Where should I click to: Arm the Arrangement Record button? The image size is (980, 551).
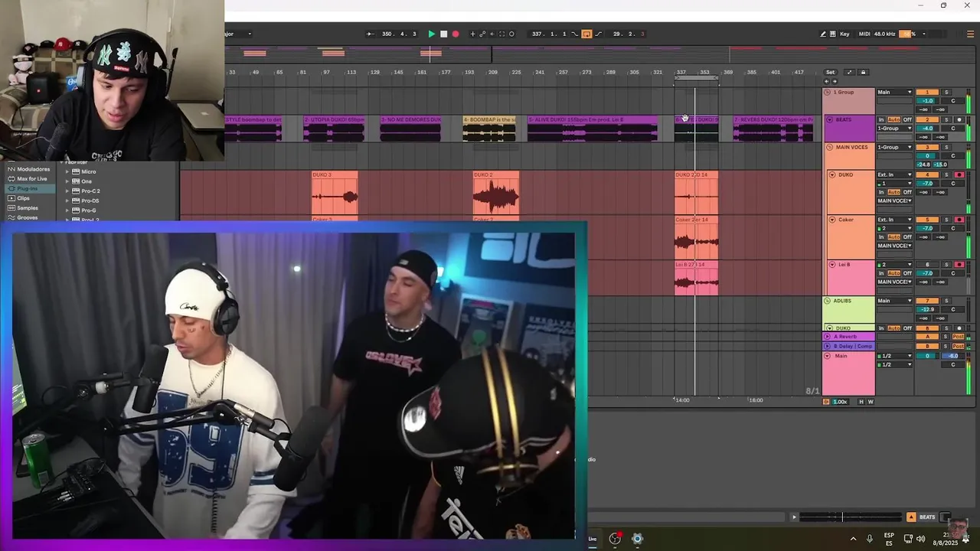(x=456, y=34)
